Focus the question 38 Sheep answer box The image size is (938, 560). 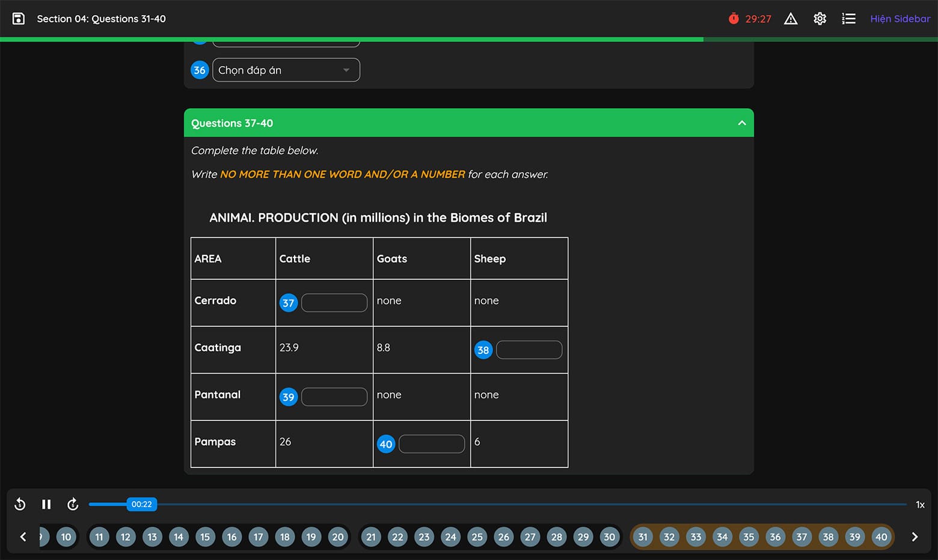529,350
